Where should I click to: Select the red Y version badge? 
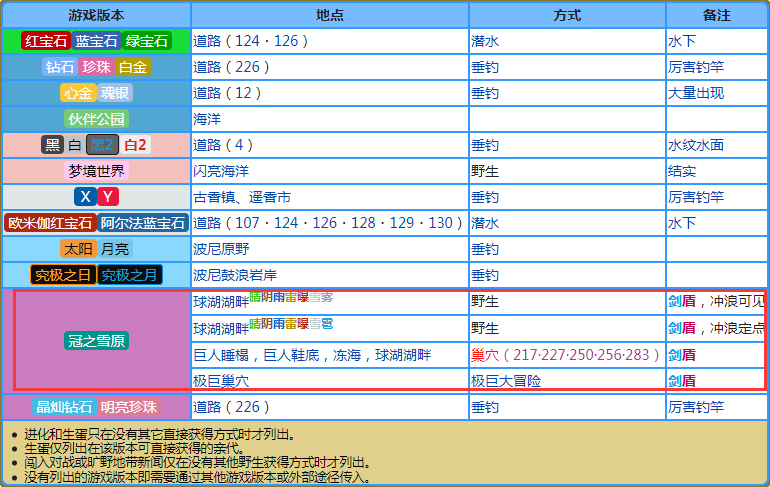click(x=108, y=197)
